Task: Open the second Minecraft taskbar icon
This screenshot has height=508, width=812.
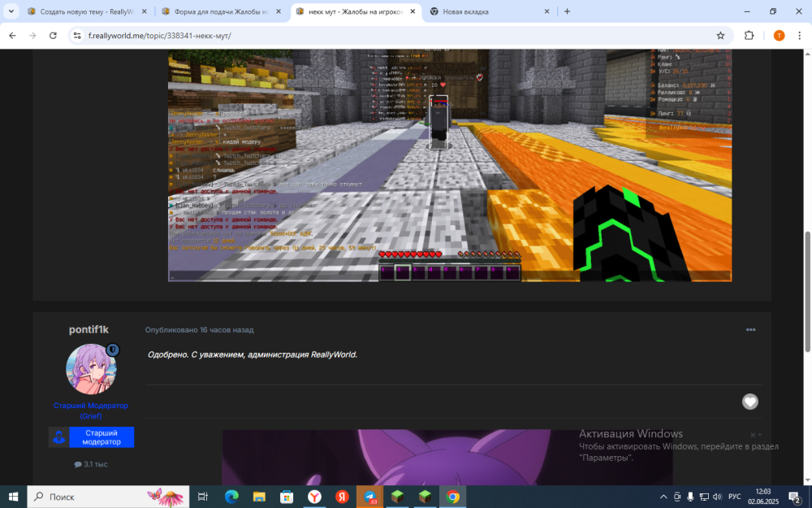Action: (425, 497)
